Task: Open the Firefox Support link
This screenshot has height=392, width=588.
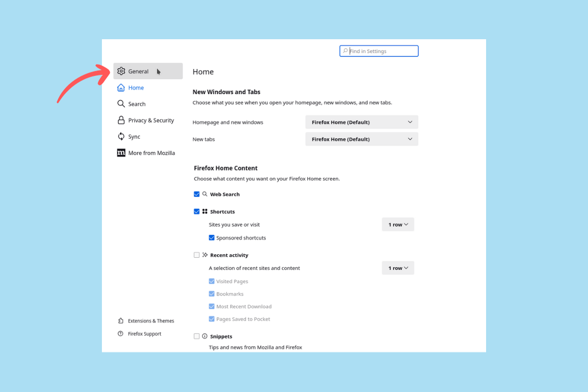Action: point(144,334)
